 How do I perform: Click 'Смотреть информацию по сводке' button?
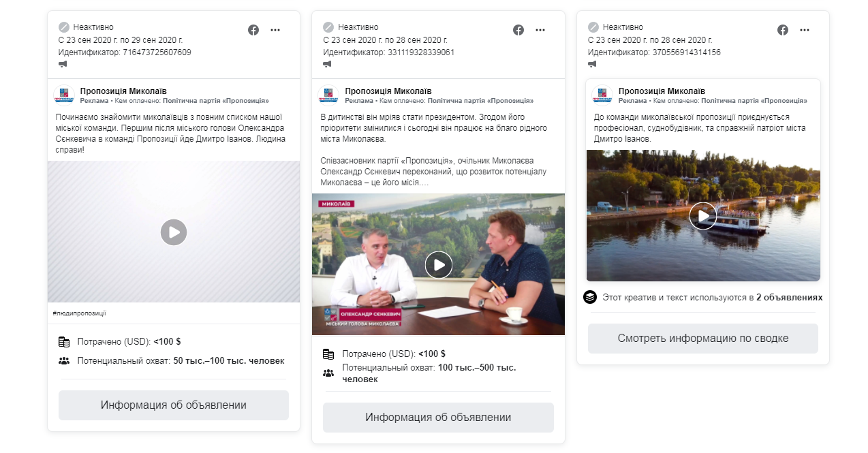[703, 339]
